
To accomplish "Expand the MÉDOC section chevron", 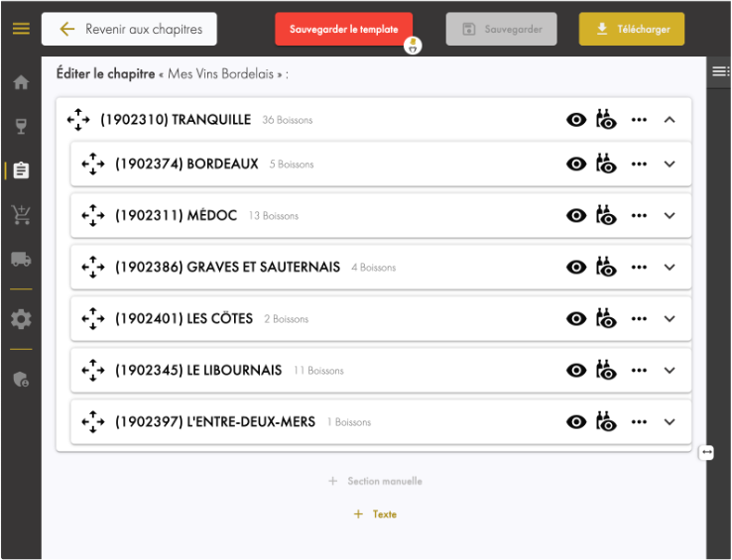I will 670,216.
